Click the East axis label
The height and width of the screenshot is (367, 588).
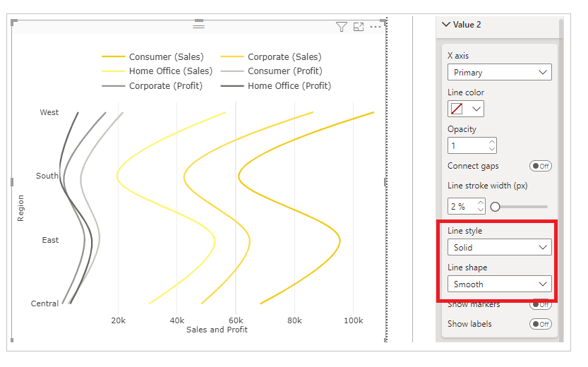pos(50,240)
